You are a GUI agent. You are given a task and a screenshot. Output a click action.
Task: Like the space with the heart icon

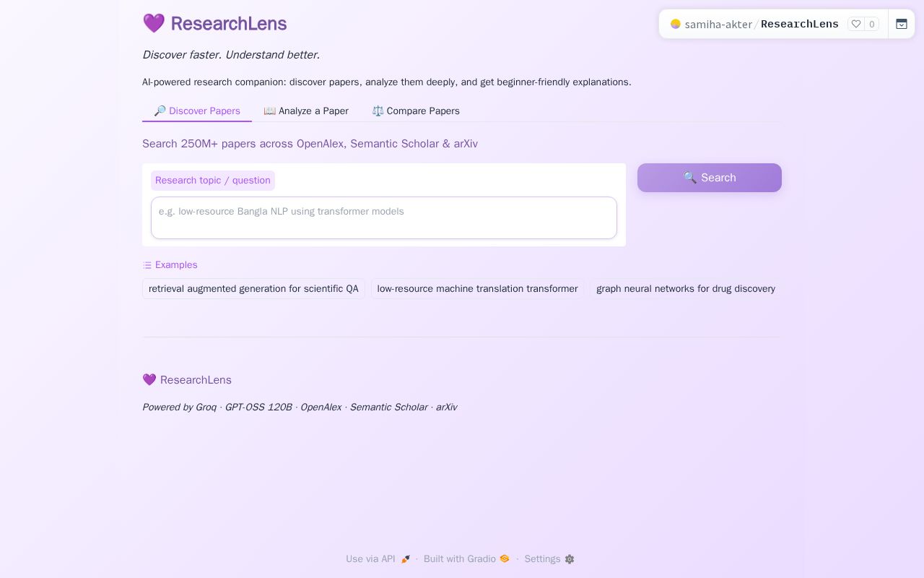(x=856, y=24)
